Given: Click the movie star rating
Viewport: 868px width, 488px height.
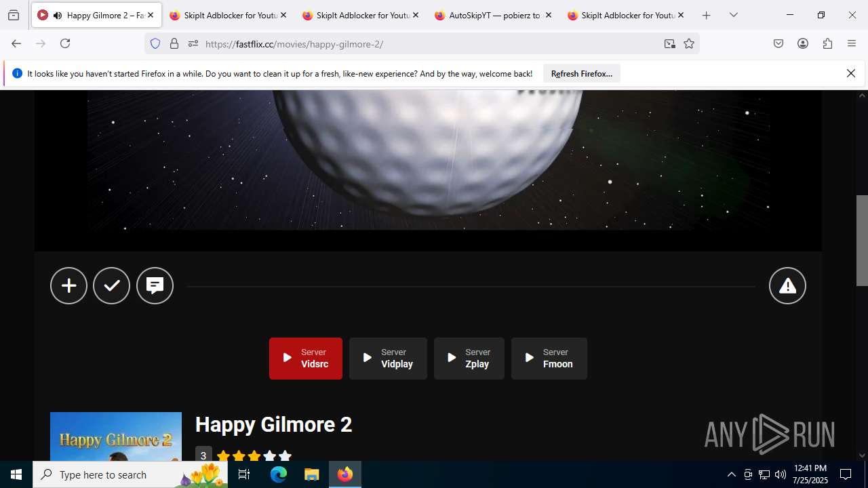Looking at the screenshot, I should (x=254, y=456).
